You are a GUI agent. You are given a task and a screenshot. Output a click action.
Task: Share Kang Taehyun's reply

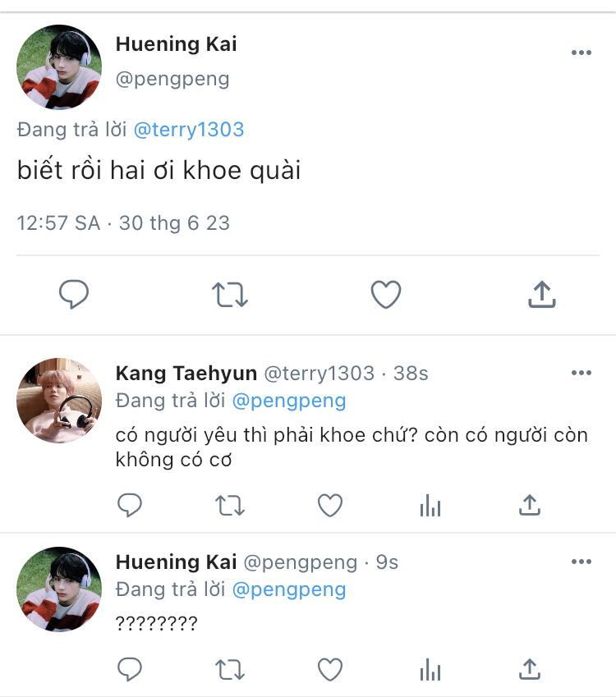(x=530, y=506)
